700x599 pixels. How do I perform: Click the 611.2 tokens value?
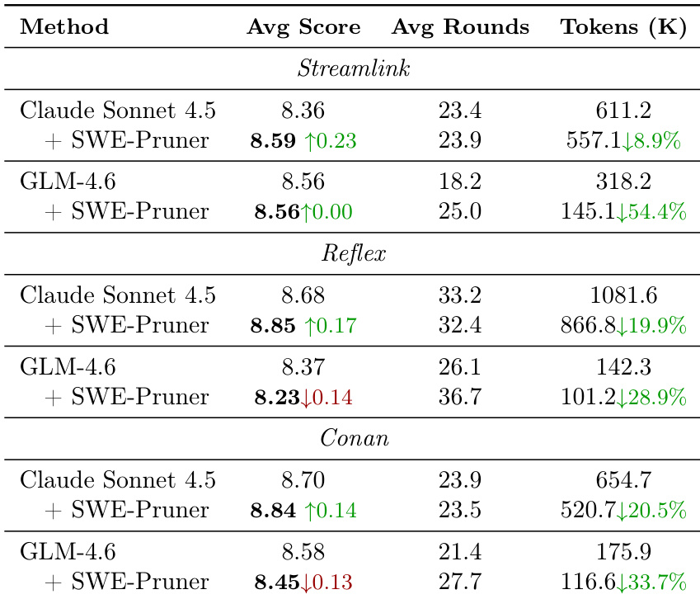pos(623,111)
